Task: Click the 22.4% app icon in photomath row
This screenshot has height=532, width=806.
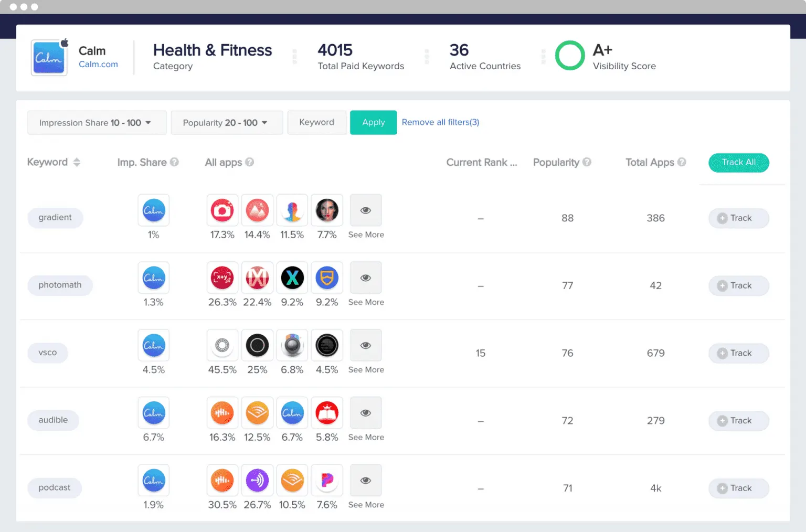Action: tap(257, 278)
